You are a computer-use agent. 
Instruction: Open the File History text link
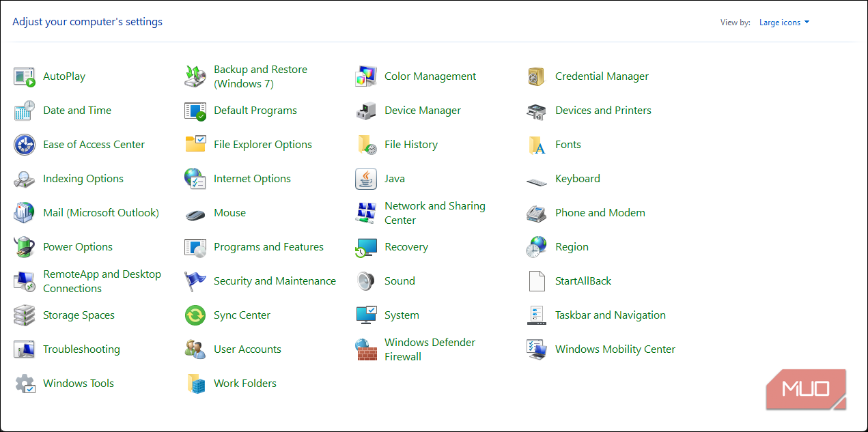coord(411,145)
